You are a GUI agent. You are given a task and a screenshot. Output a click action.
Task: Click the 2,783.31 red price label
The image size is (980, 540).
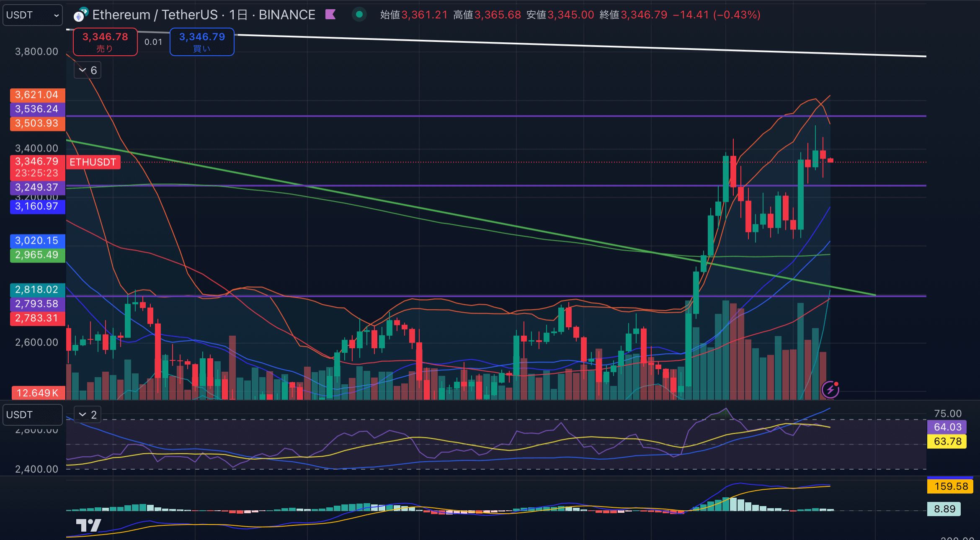pyautogui.click(x=37, y=318)
